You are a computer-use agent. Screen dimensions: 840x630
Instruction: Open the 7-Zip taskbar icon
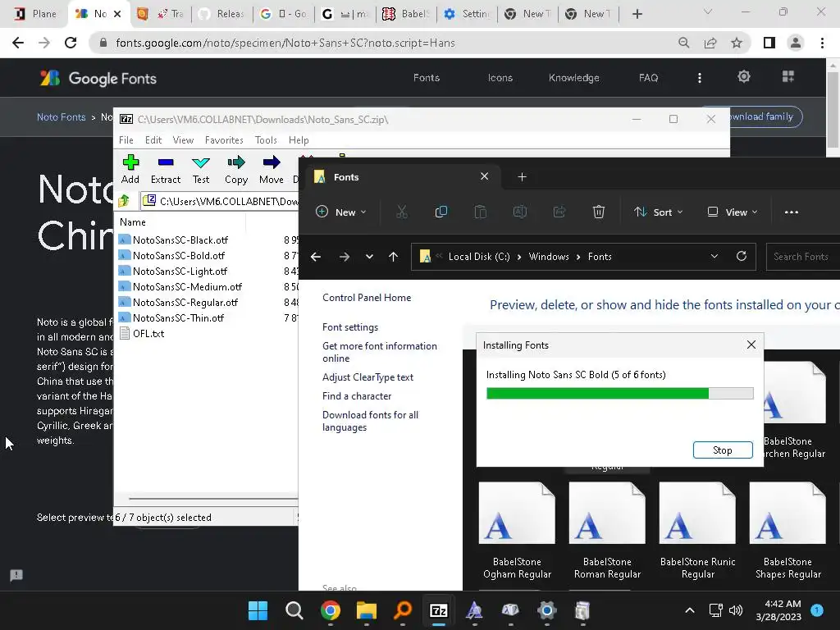[439, 610]
